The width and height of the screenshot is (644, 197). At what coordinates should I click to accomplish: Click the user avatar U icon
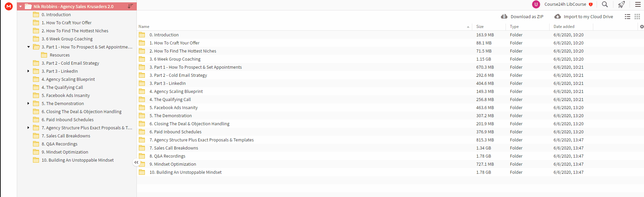click(536, 4)
